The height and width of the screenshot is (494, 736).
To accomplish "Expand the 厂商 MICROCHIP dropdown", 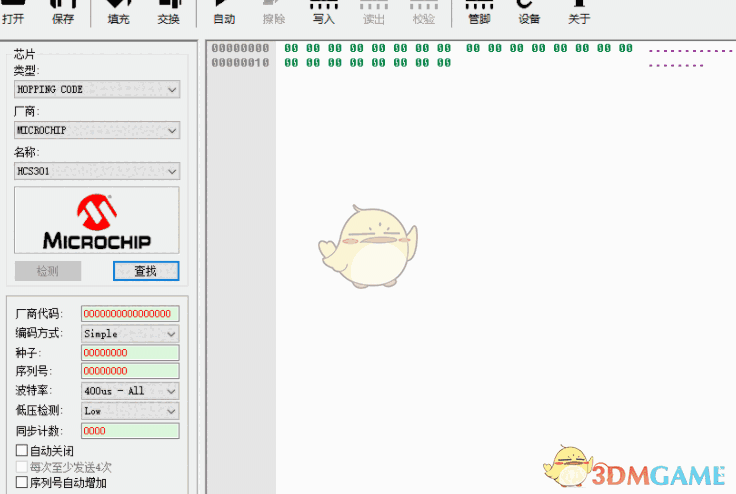I will pyautogui.click(x=97, y=130).
